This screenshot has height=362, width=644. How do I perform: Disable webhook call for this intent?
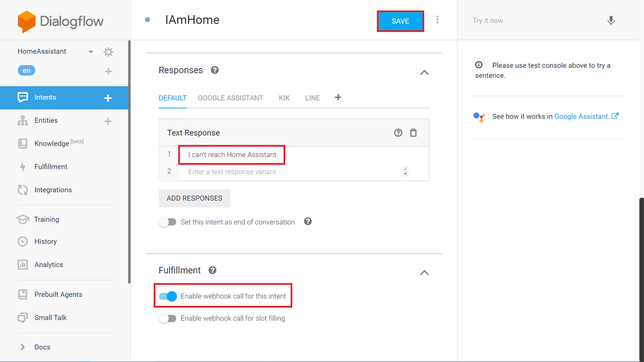click(168, 296)
